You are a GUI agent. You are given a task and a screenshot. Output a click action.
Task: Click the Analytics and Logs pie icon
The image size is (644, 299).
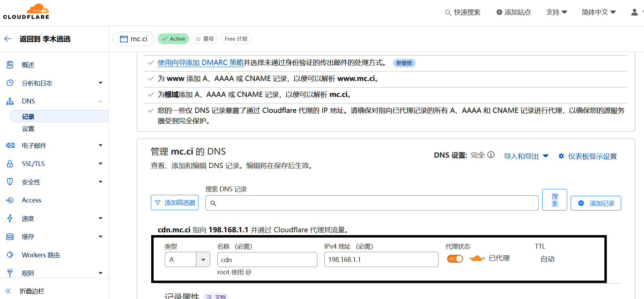(10, 83)
